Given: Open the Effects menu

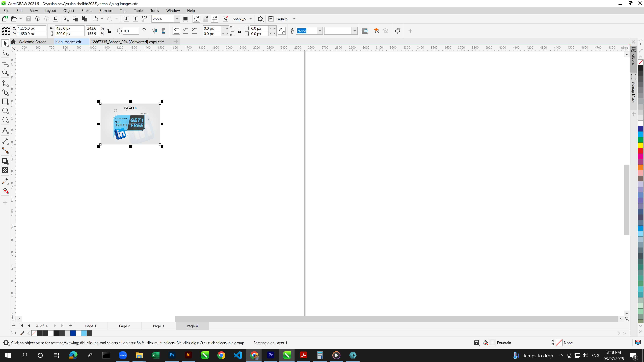Looking at the screenshot, I should [x=87, y=11].
